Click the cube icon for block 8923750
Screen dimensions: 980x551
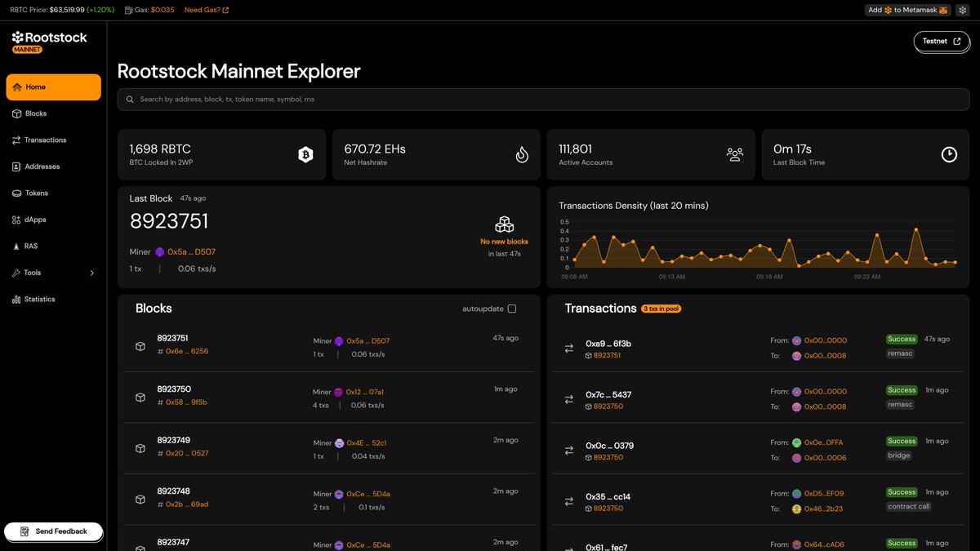pyautogui.click(x=140, y=398)
